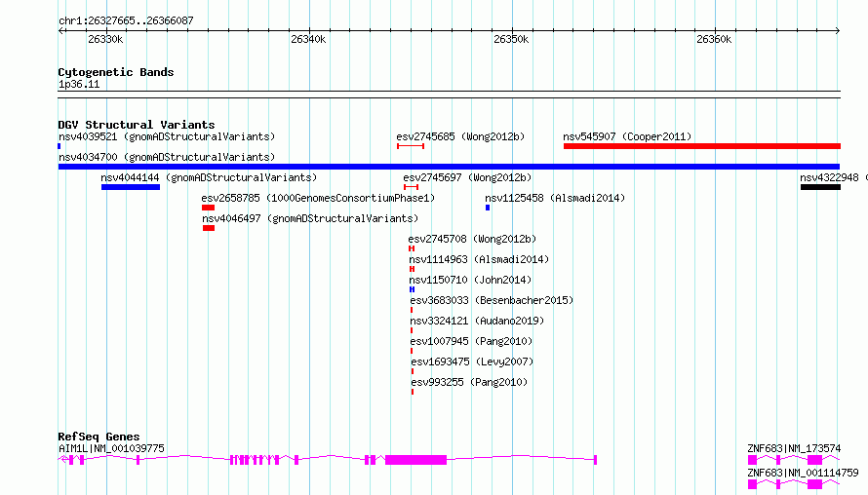Click the Cytogenetic Bands track title
Viewport: 868px width, 495px height.
pyautogui.click(x=116, y=72)
